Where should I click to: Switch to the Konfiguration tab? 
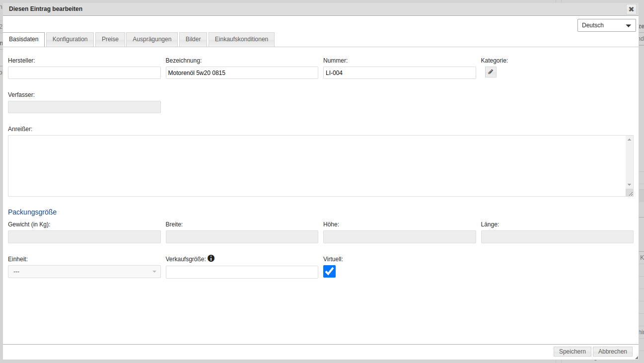(70, 39)
